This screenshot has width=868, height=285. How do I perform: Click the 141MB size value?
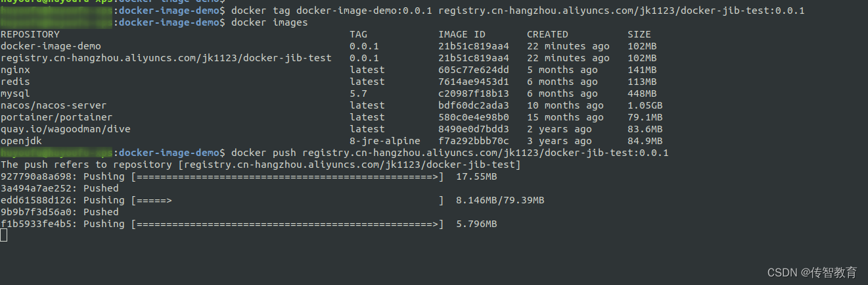coord(642,70)
